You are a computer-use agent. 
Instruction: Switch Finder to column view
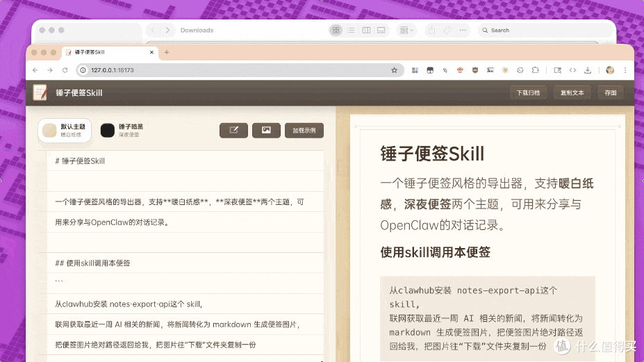(366, 30)
